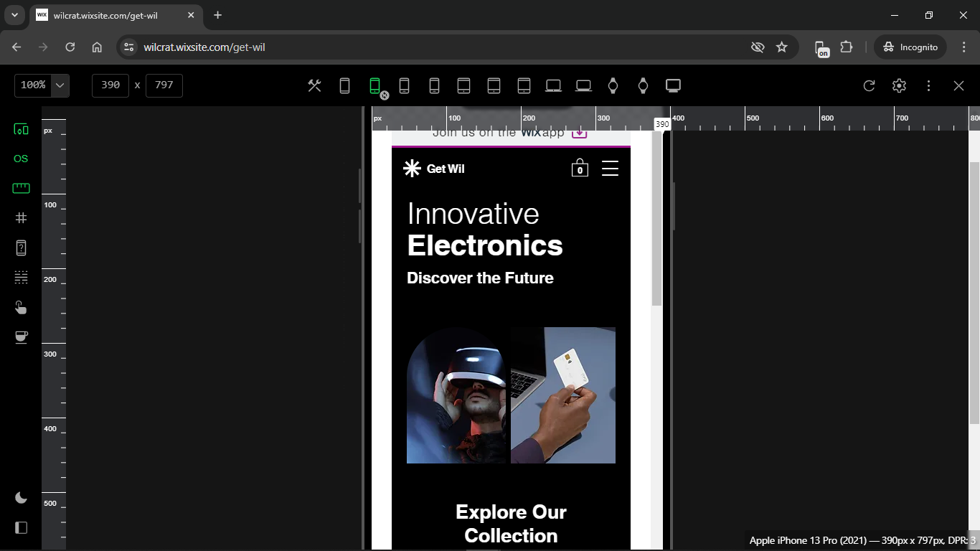Click the hand holding card image
This screenshot has width=980, height=551.
click(563, 395)
